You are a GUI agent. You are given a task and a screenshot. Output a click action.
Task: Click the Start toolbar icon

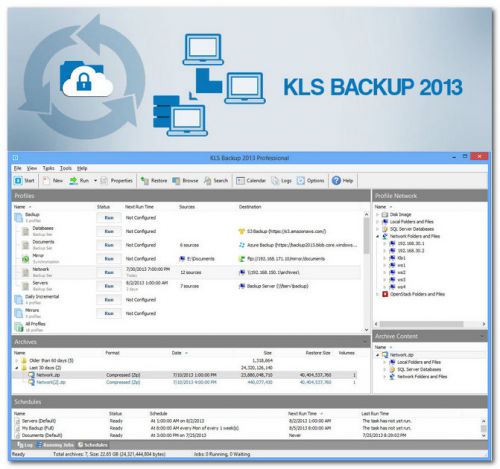(x=18, y=180)
